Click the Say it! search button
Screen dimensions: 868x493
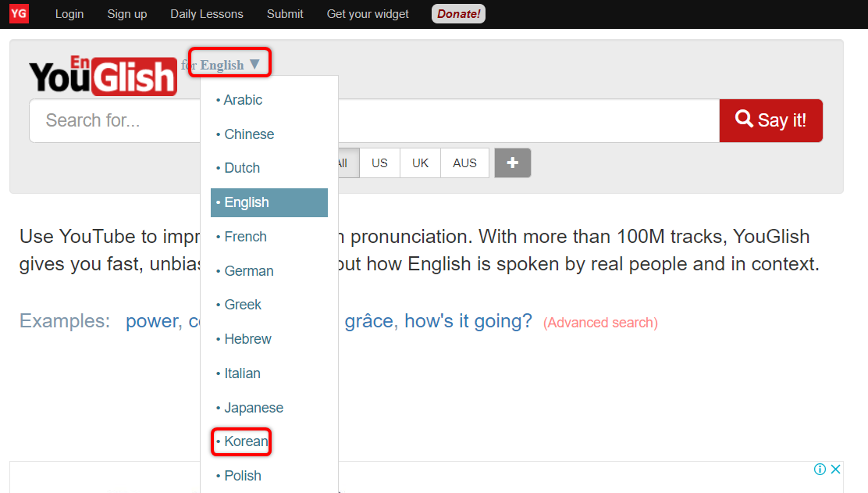771,120
